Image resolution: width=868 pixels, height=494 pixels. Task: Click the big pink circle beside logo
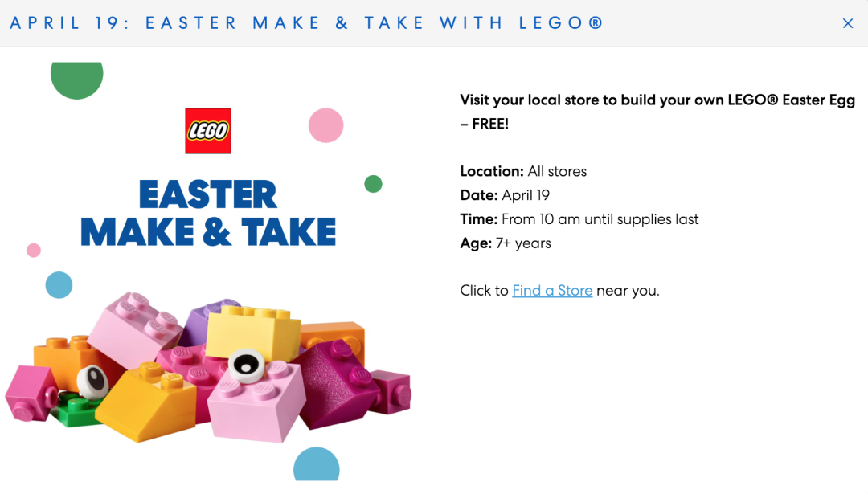(325, 125)
